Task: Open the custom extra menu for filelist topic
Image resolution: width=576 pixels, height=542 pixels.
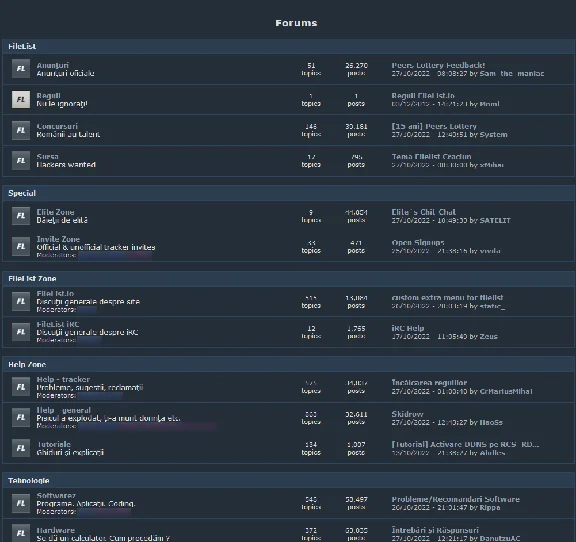Action: pos(447,298)
